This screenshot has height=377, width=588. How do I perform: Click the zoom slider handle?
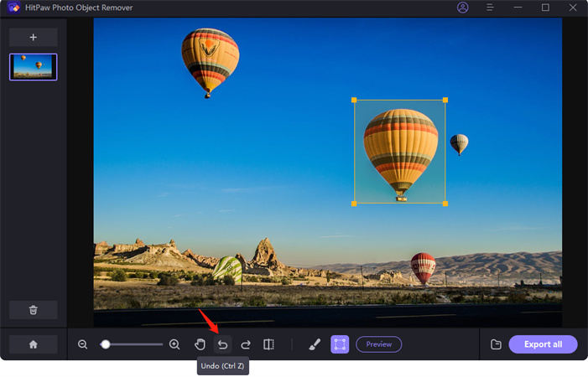coord(106,344)
